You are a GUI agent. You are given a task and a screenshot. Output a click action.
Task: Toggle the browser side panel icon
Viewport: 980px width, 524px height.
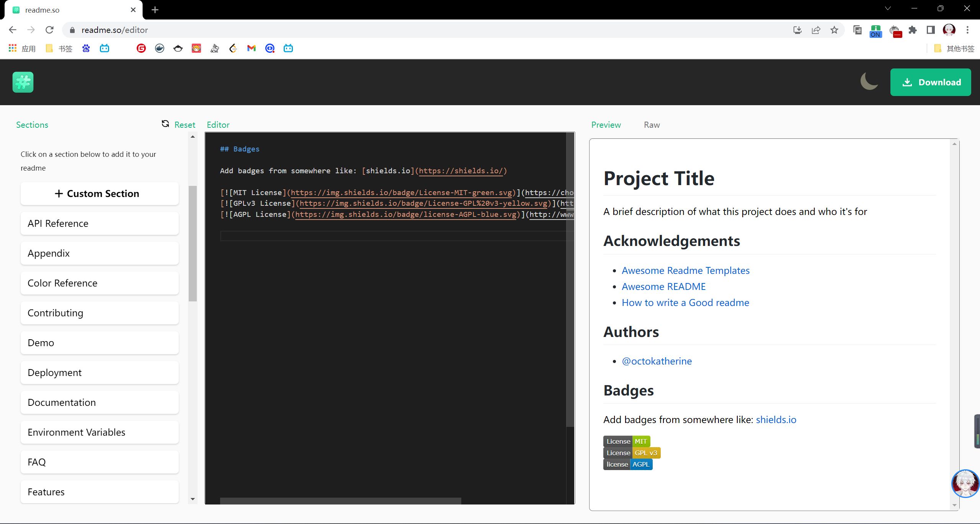(931, 30)
